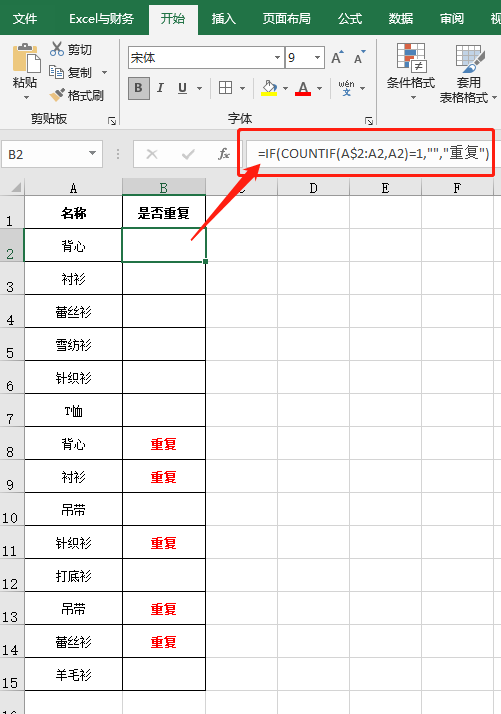Switch to the 开始 tab
Screen dimensions: 501x714
pyautogui.click(x=173, y=19)
